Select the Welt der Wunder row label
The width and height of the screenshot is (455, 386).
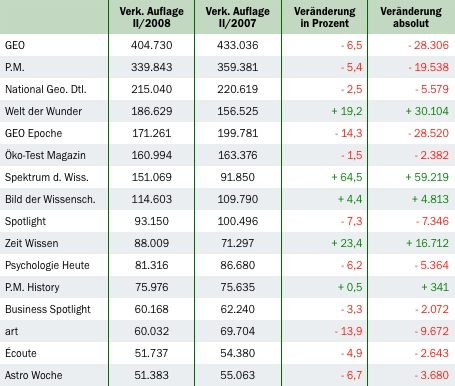click(43, 111)
